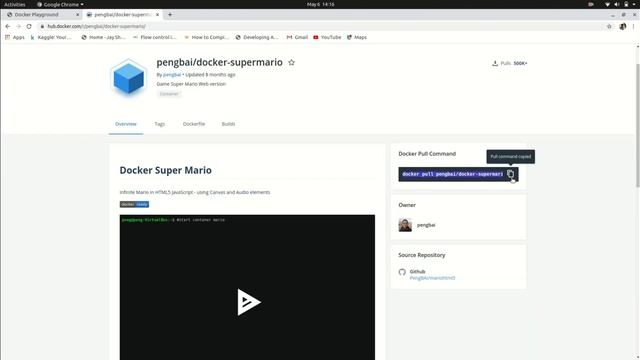
Task: Open the YouTube bookmark
Action: (x=327, y=37)
